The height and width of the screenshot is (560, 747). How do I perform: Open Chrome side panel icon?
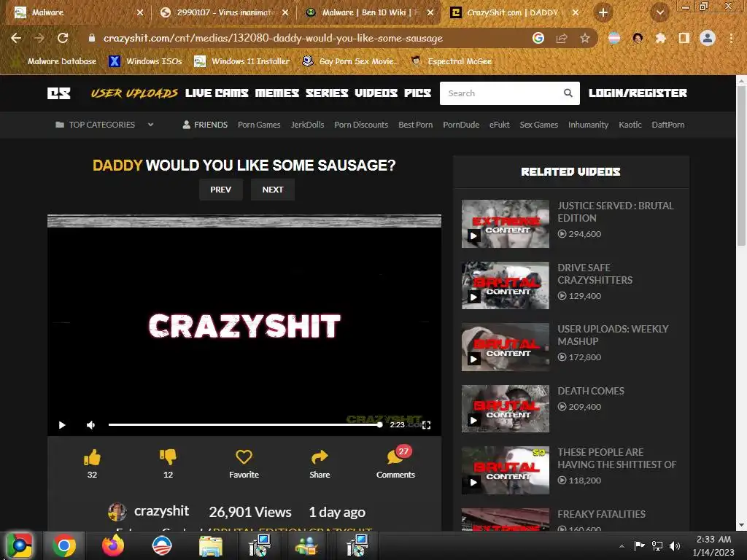684,38
